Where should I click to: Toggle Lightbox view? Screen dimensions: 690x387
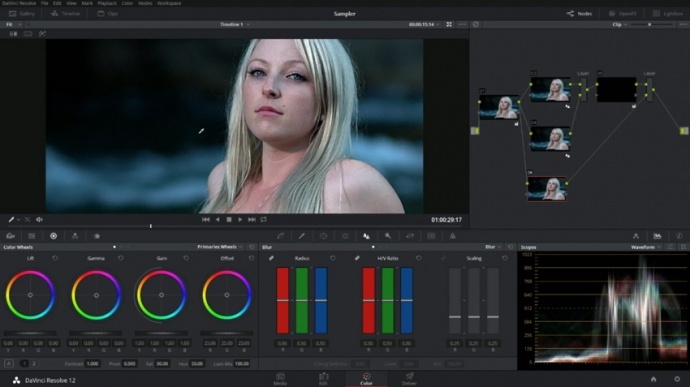(667, 14)
